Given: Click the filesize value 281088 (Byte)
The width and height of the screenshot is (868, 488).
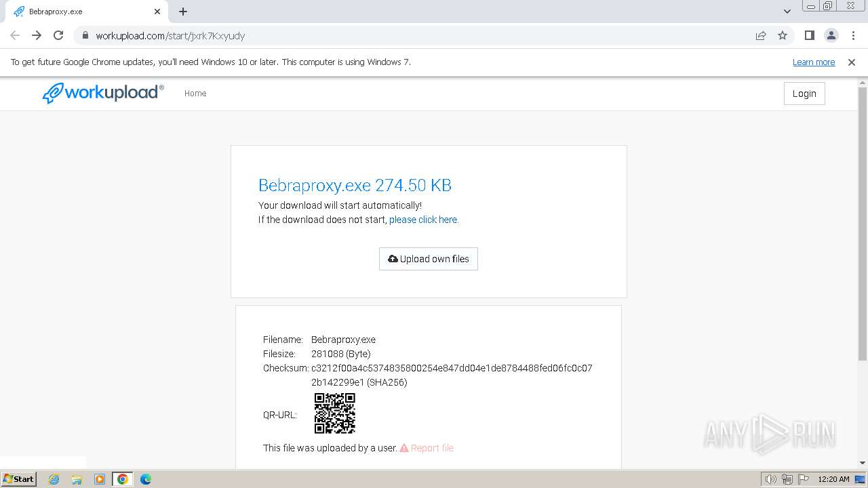Looking at the screenshot, I should [341, 354].
